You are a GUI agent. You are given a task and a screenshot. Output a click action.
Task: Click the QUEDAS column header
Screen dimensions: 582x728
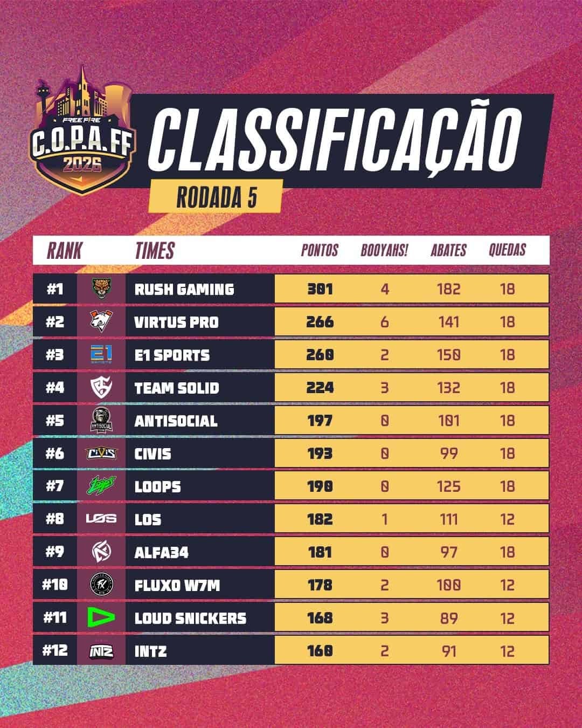507,251
